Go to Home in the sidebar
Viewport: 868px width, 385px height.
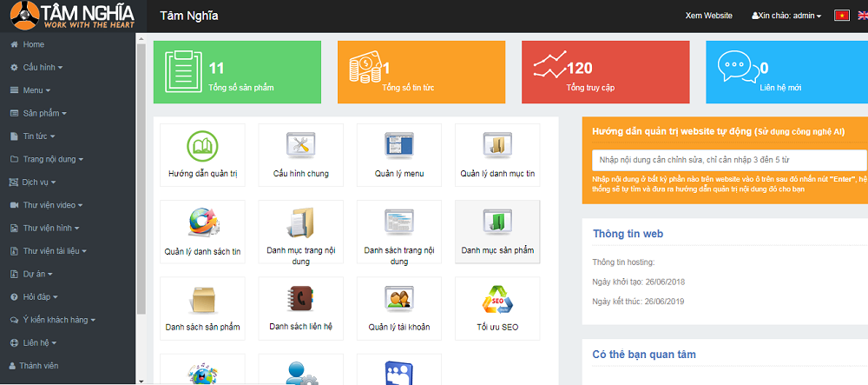pos(34,44)
